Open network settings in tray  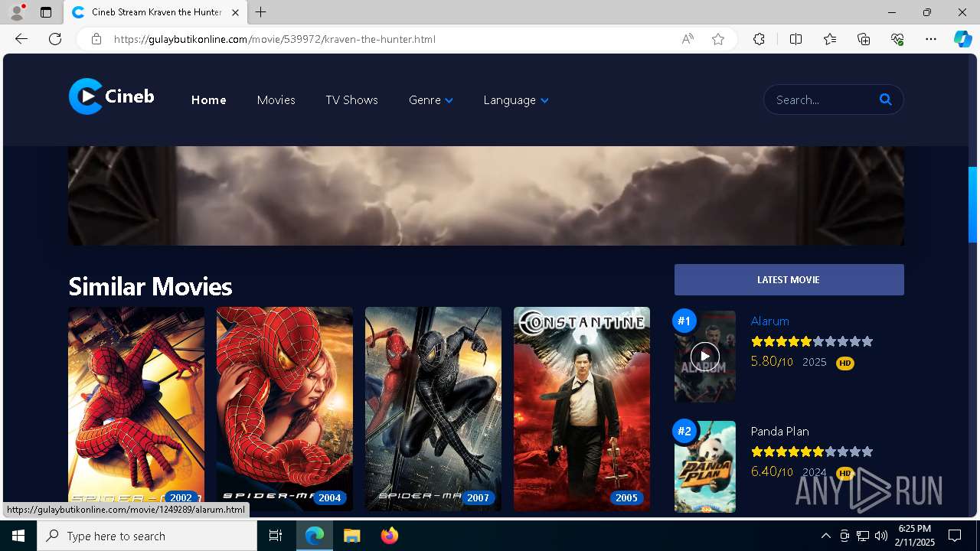click(863, 536)
